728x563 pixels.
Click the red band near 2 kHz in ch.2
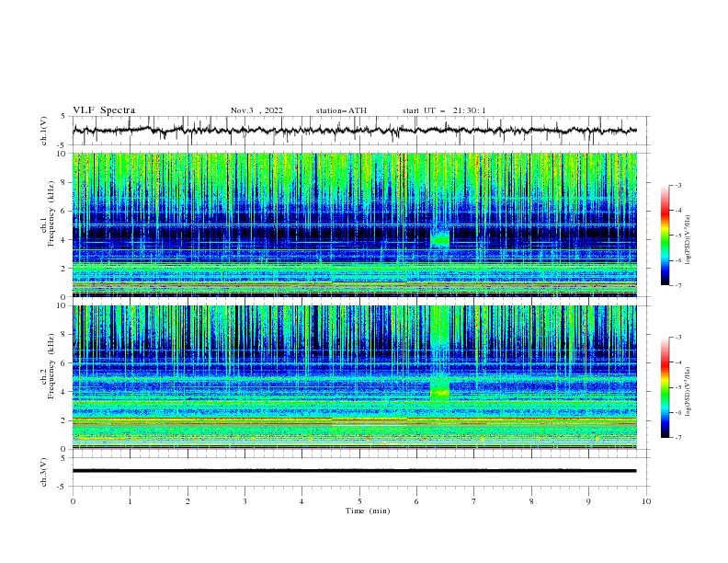tap(354, 419)
